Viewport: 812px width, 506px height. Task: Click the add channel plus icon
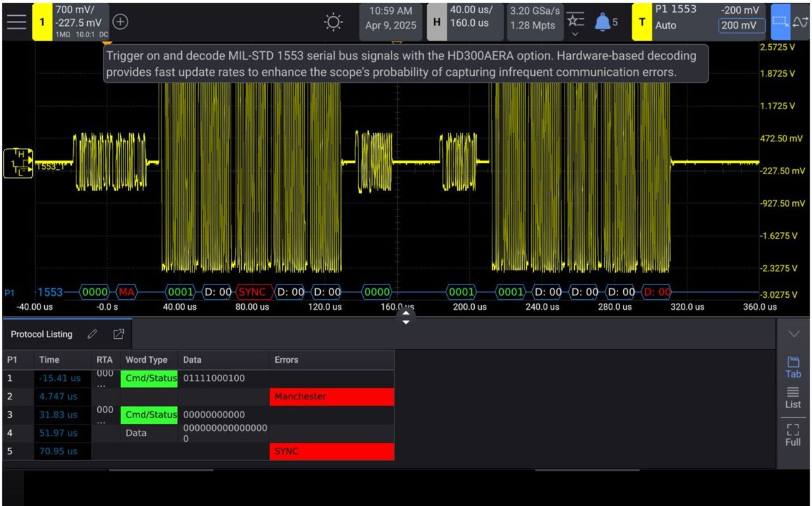(x=120, y=21)
